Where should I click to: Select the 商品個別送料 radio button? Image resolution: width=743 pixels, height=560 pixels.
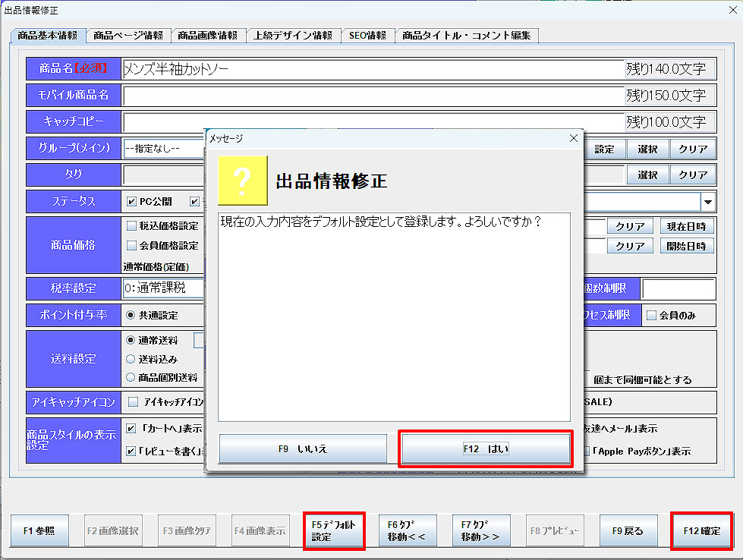[x=131, y=378]
